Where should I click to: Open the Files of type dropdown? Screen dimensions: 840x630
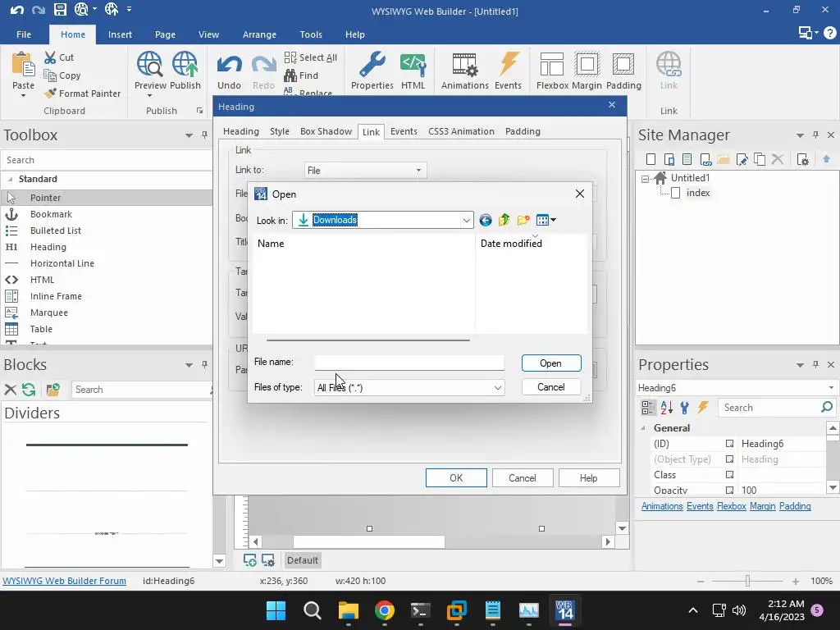(x=498, y=387)
